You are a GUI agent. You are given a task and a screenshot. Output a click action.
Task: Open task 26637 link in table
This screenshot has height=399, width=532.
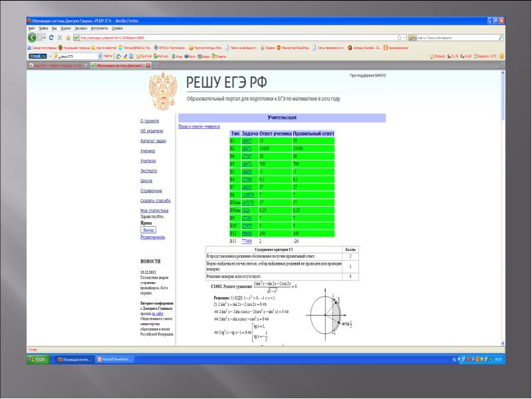point(247,141)
